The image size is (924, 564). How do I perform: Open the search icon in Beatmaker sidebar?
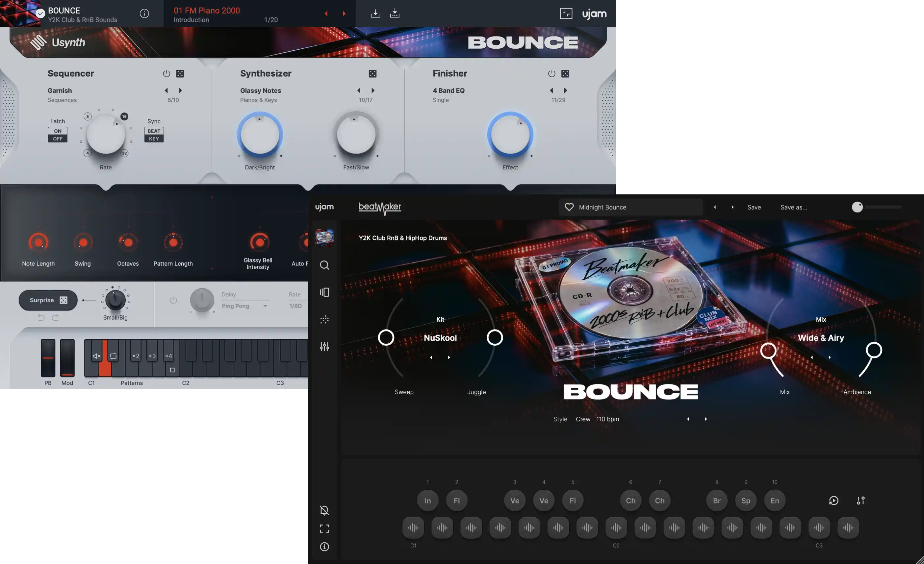[x=324, y=265]
